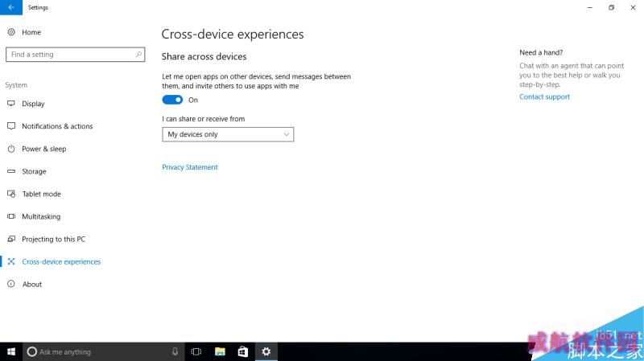Focus the Find a setting search box
The image size is (644, 361).
(x=75, y=54)
